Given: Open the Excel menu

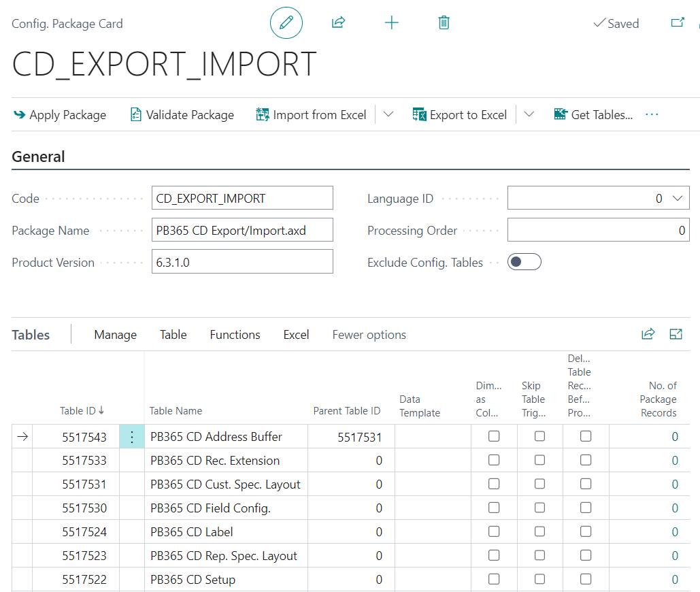Looking at the screenshot, I should pyautogui.click(x=296, y=335).
